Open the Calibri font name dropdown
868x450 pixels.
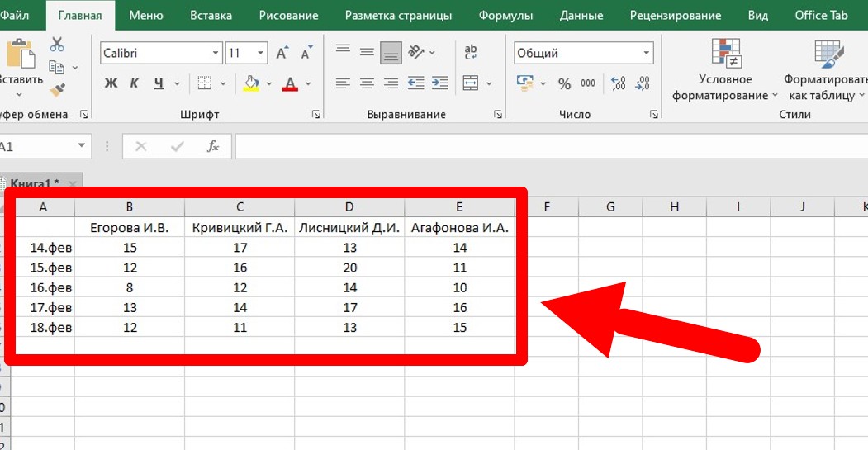(216, 54)
